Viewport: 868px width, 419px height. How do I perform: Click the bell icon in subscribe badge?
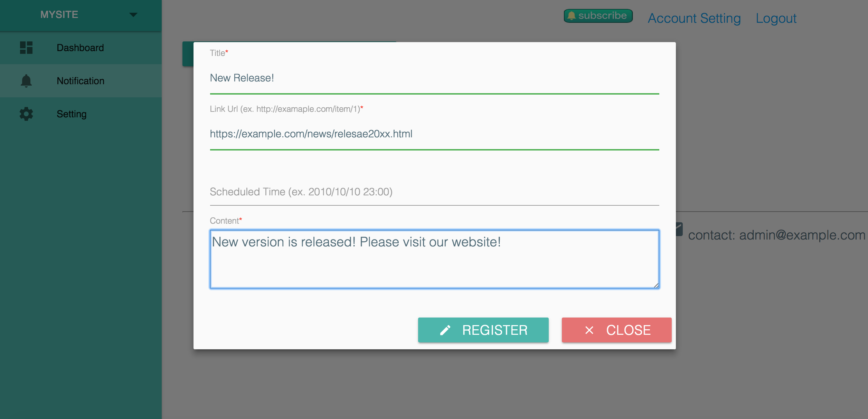[572, 16]
